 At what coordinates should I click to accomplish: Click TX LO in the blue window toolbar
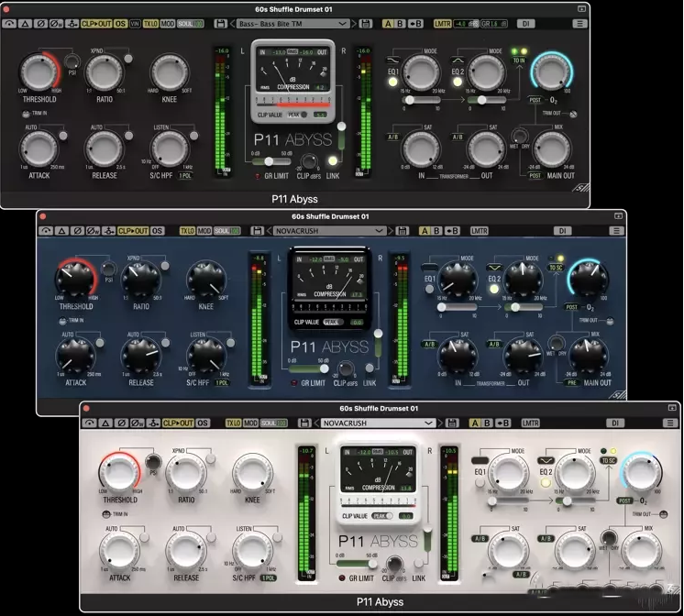pyautogui.click(x=187, y=231)
